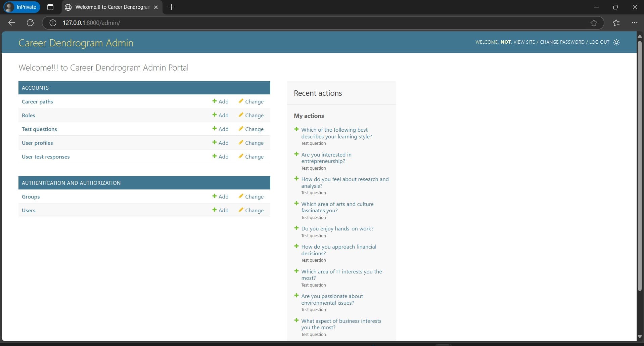This screenshot has width=644, height=346.
Task: Open the Accounts section header
Action: pyautogui.click(x=35, y=88)
